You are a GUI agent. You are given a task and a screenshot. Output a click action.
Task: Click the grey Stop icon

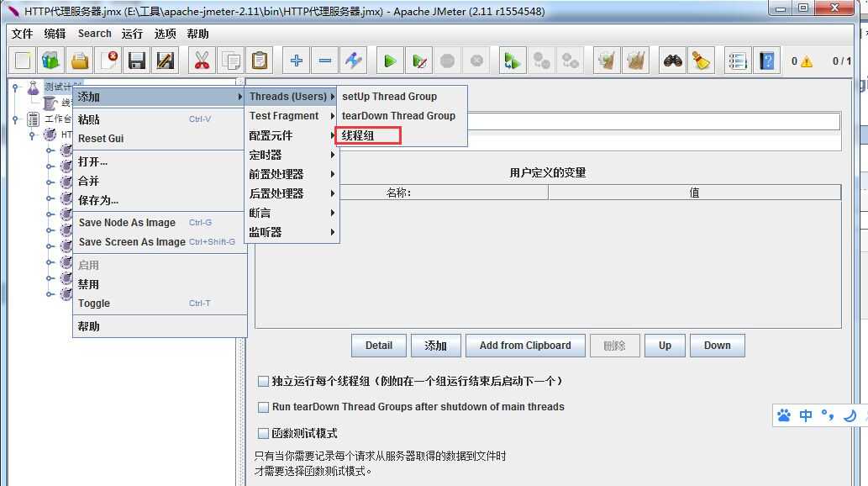point(447,61)
